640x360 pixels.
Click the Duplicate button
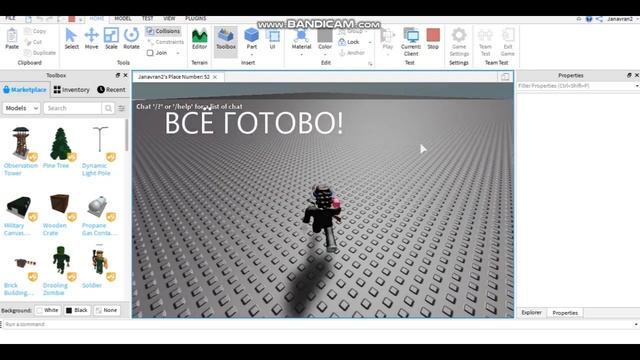pyautogui.click(x=40, y=53)
